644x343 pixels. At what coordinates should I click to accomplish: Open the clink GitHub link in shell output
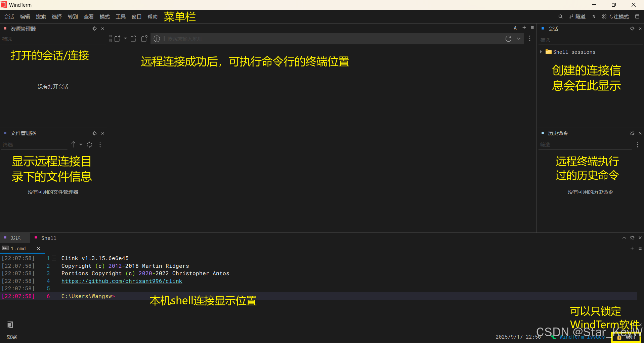click(122, 281)
